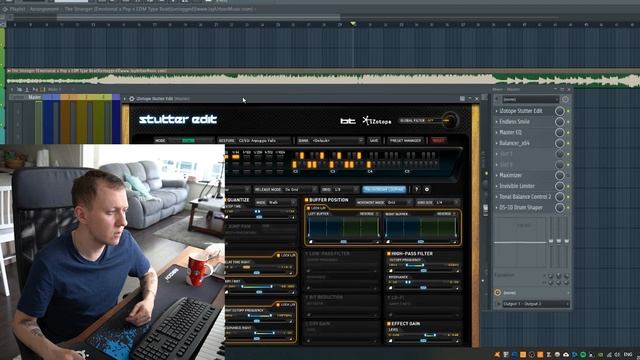Open the round settings icon beside the help button
640x360 pixels.
point(427,189)
